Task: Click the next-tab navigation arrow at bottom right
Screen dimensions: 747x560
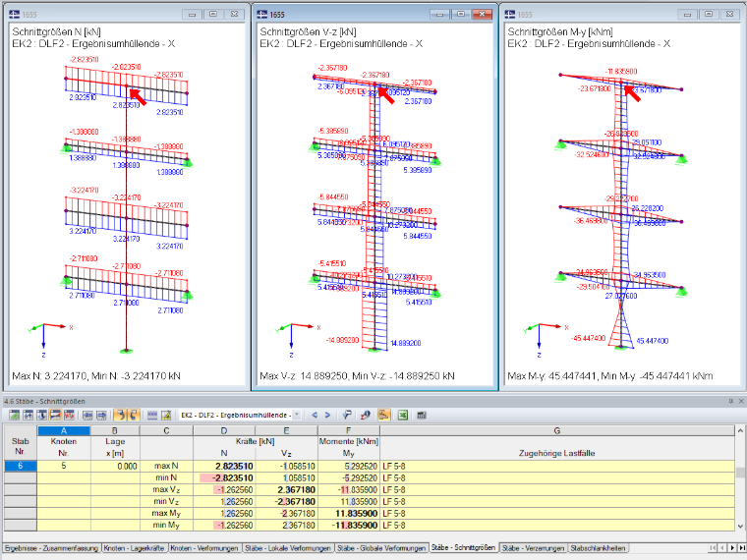Action: [732, 548]
